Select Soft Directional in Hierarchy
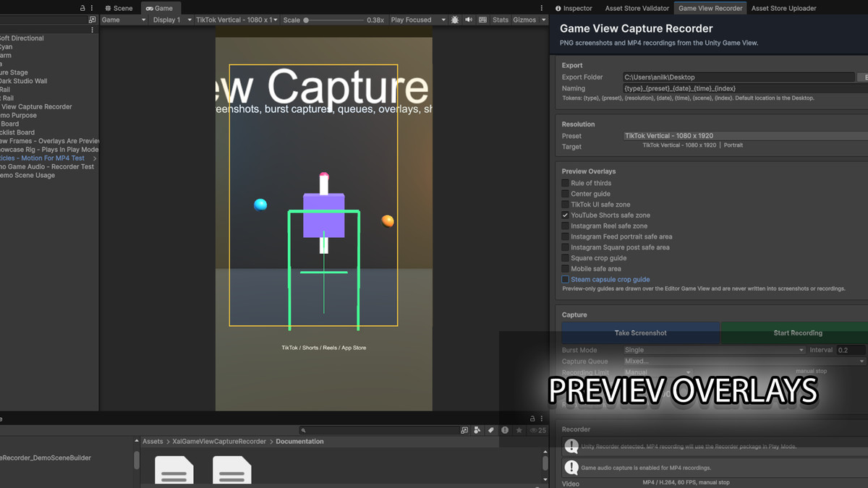The height and width of the screenshot is (488, 868). point(22,38)
